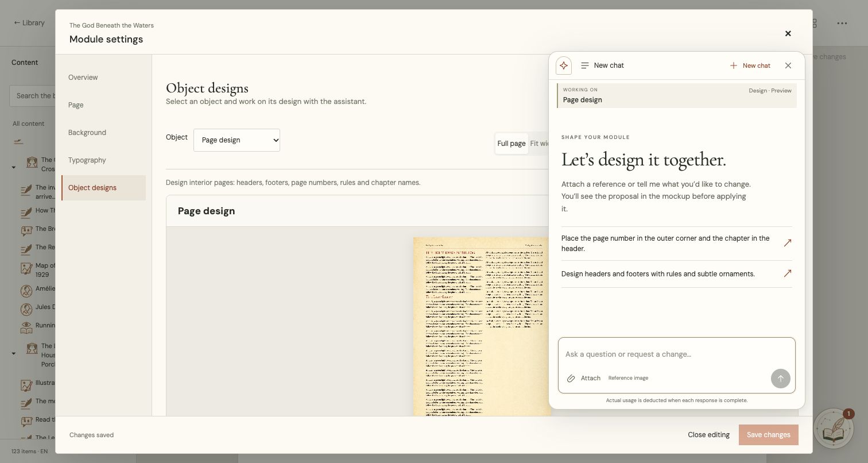Open the Typography settings tab
This screenshot has width=868, height=463.
pyautogui.click(x=103, y=160)
